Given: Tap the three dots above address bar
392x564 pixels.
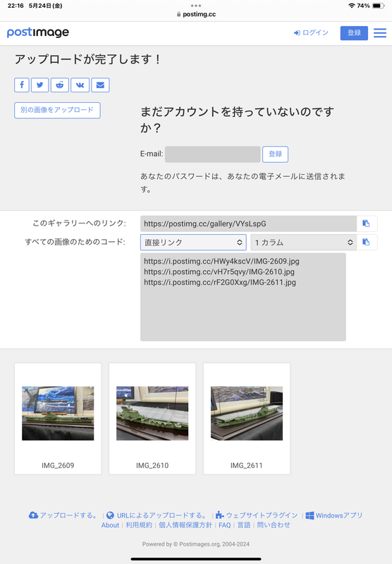Looking at the screenshot, I should click(x=196, y=6).
